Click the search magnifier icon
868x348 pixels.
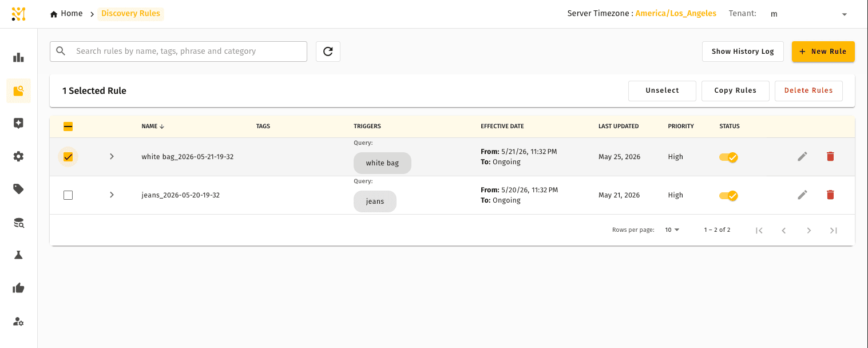point(61,51)
